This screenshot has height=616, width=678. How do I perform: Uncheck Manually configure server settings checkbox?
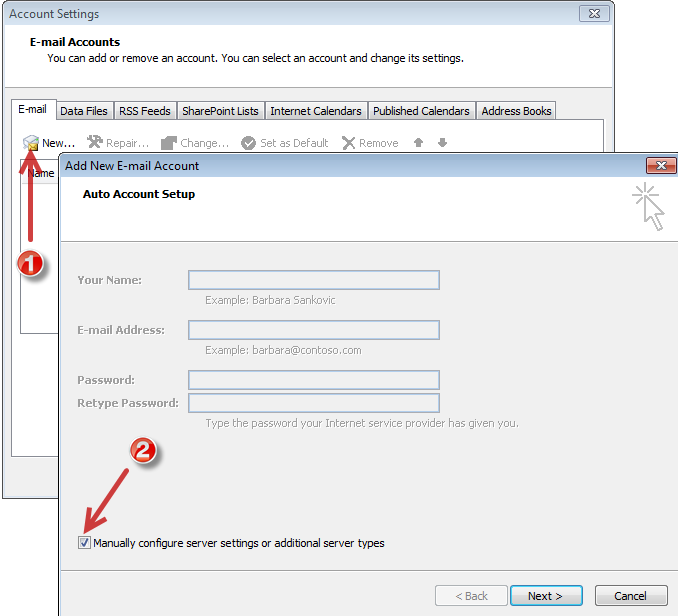click(x=84, y=543)
